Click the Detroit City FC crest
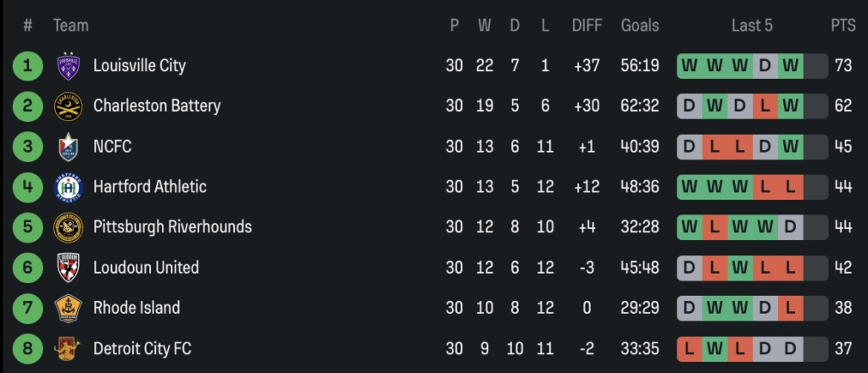Viewport: 868px width, 373px height. (x=68, y=348)
